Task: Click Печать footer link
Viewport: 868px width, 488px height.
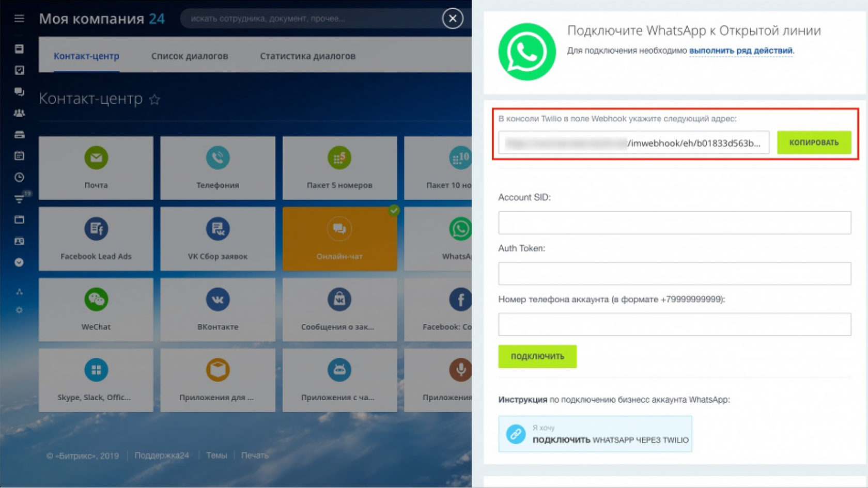Action: 255,455
